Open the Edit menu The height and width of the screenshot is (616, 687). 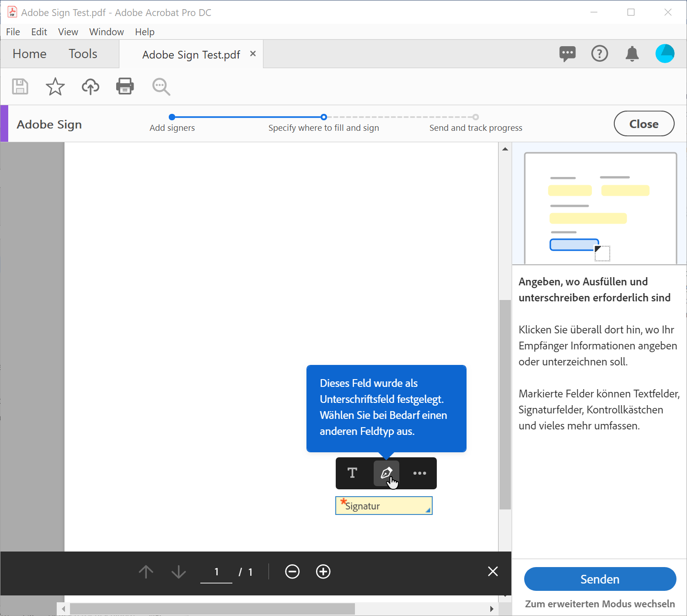click(x=39, y=32)
